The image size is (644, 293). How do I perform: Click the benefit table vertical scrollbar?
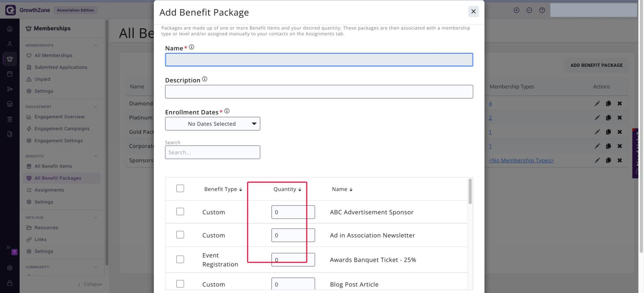470,191
